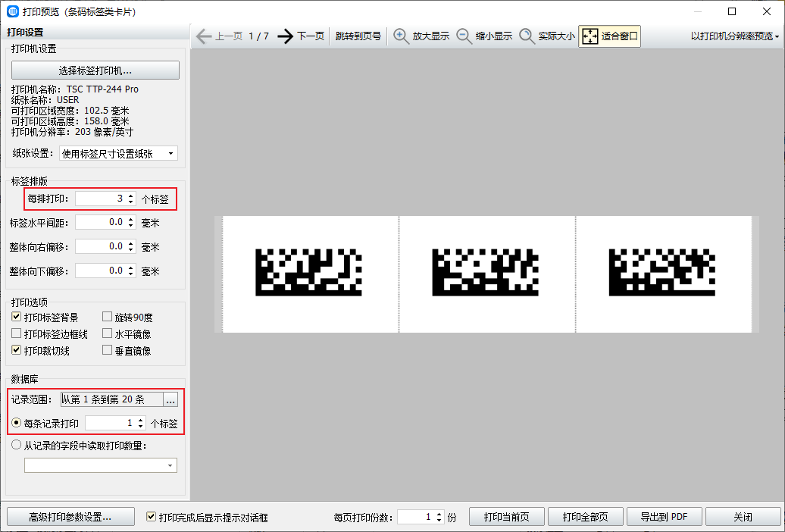Screen dimensions: 785x532
Task: Export the labels to PDF
Action: 664,516
